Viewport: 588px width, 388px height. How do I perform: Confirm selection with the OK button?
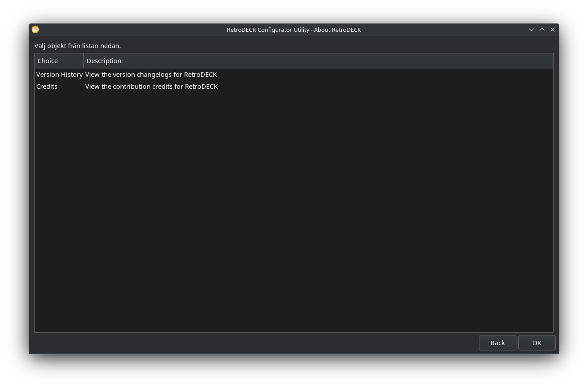click(537, 343)
